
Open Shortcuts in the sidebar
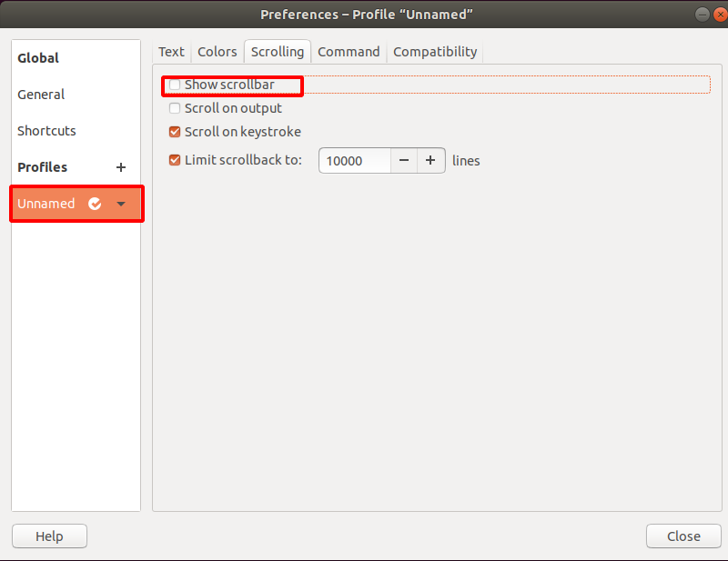pos(46,131)
